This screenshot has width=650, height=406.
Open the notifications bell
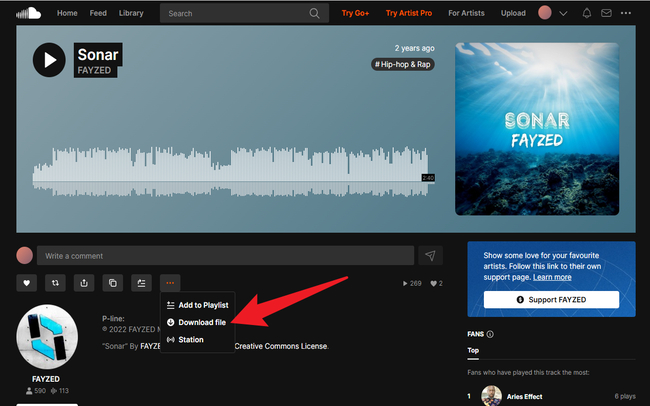(587, 13)
